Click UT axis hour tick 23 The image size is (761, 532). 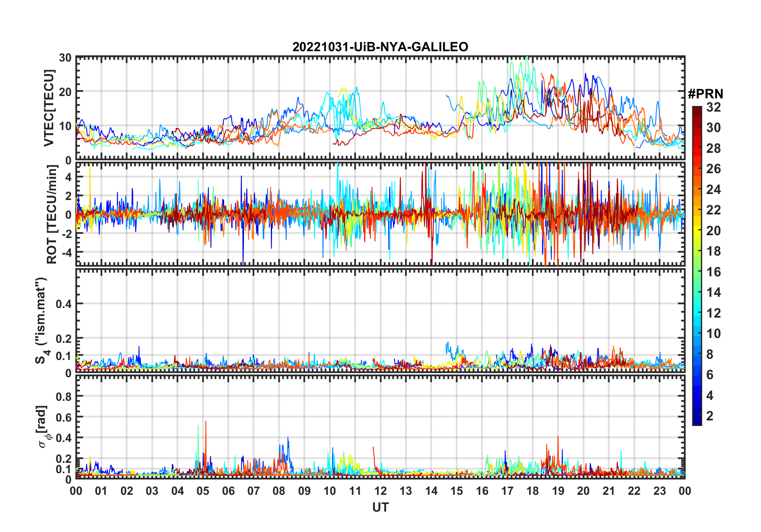(x=660, y=491)
